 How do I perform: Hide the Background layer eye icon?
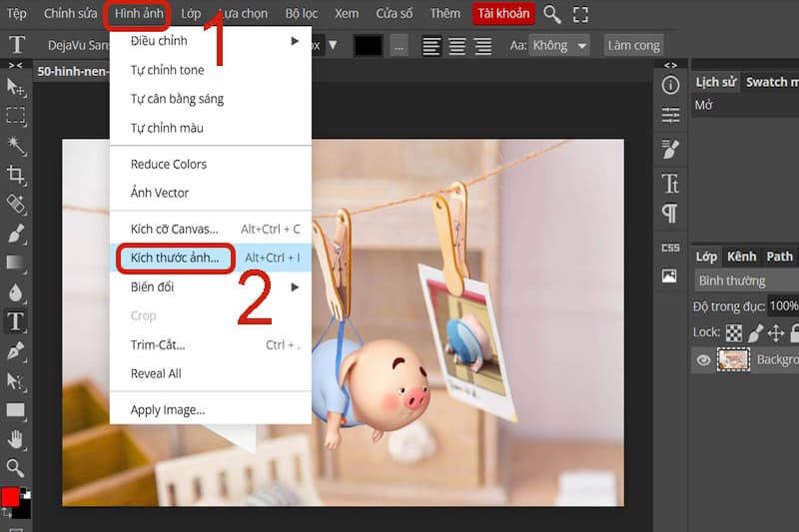(x=703, y=360)
